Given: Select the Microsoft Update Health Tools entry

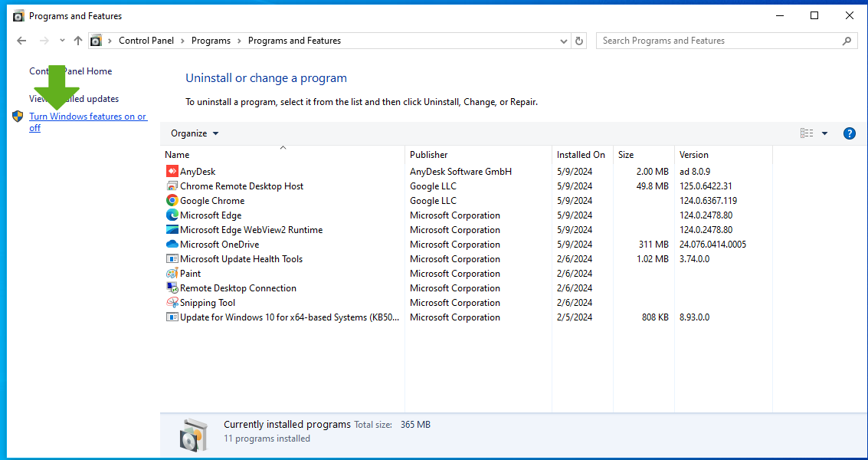Looking at the screenshot, I should click(241, 259).
